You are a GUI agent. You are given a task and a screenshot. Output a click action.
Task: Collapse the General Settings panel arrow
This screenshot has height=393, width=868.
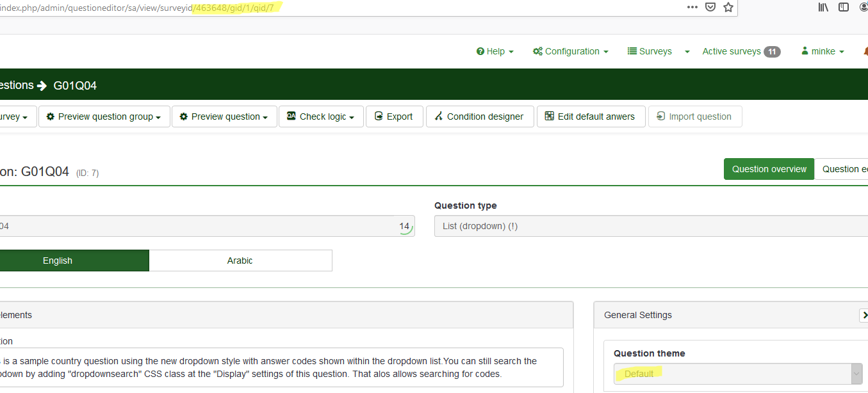[864, 315]
